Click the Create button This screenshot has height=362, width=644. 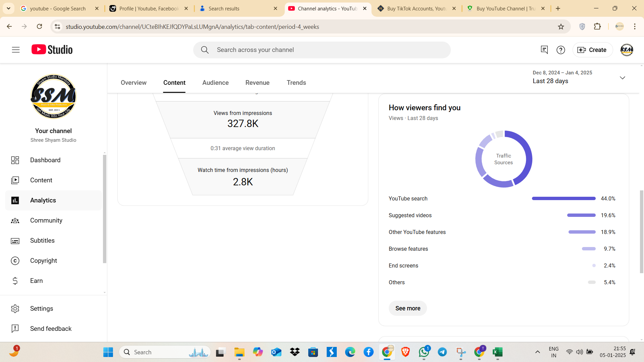[592, 50]
